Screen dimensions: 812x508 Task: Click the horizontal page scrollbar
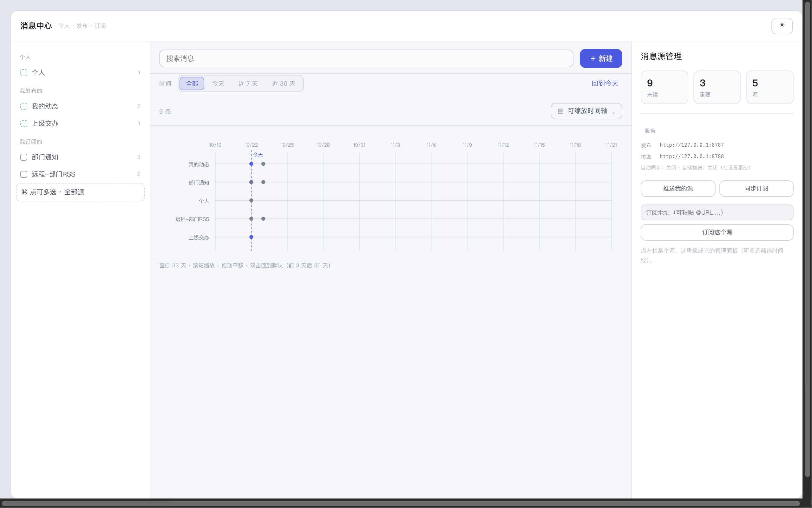click(401, 504)
